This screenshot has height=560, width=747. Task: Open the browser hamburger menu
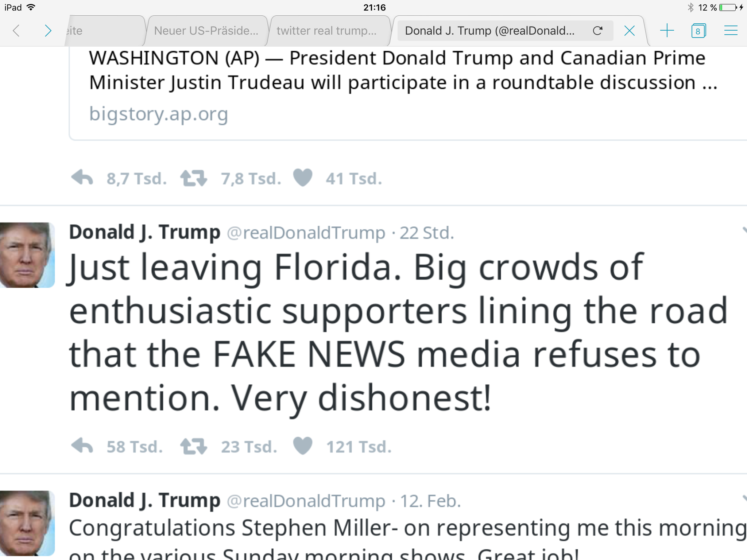731,31
